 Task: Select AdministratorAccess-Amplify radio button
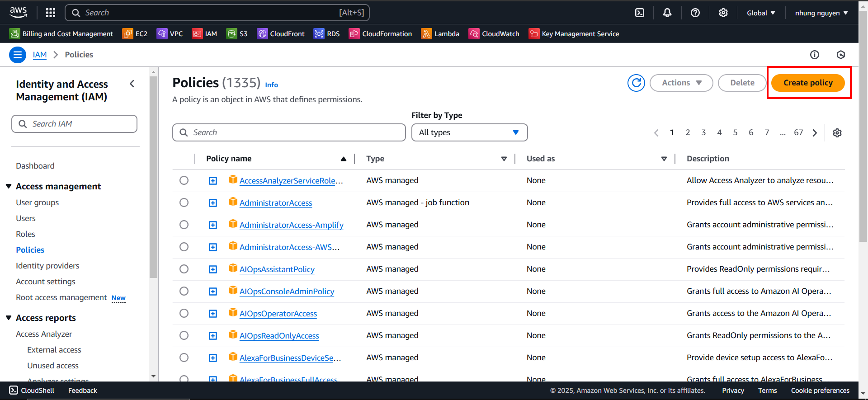[184, 225]
